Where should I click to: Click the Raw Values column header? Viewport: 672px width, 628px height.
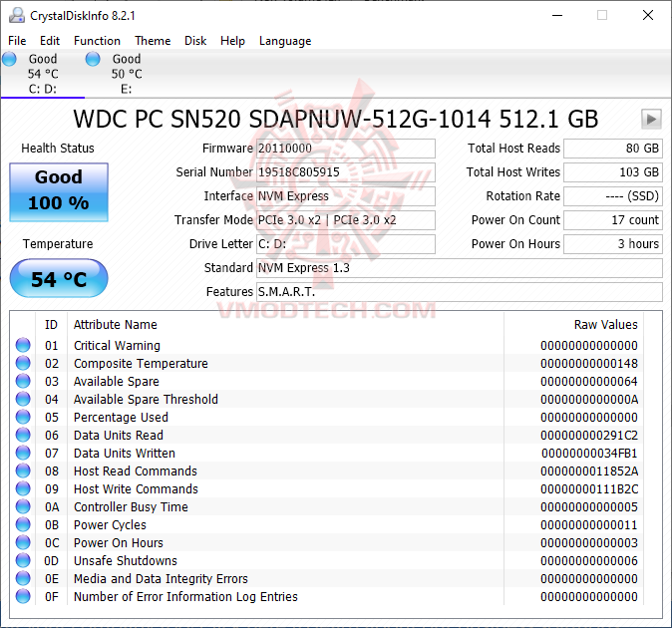click(605, 325)
